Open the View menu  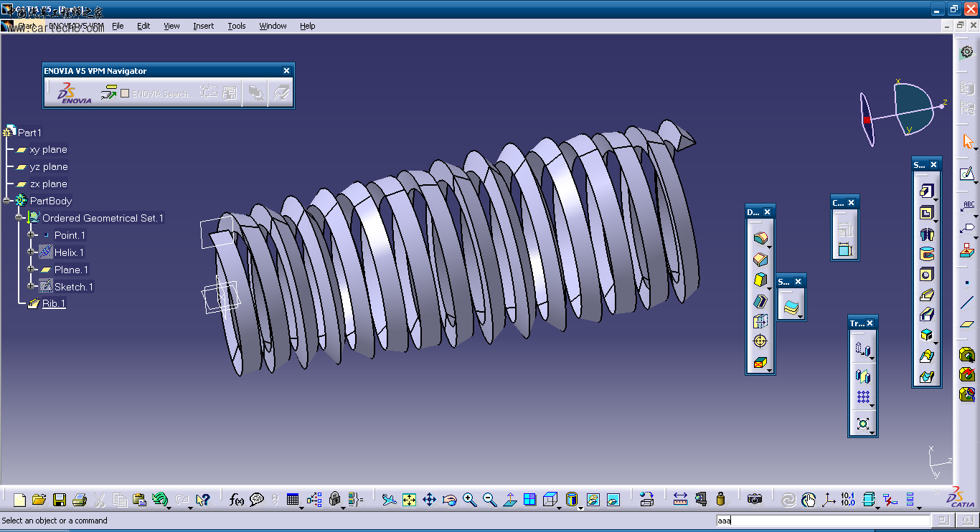(171, 26)
